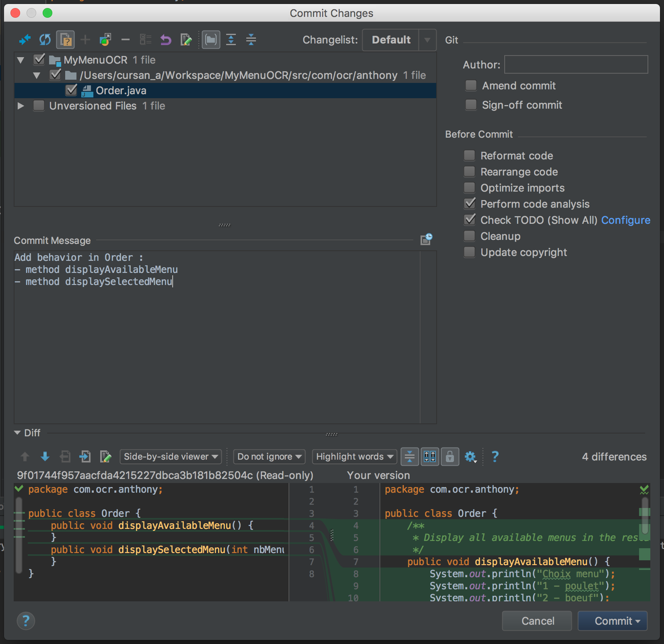
Task: Click the 'Your version' diff header
Action: 378,475
